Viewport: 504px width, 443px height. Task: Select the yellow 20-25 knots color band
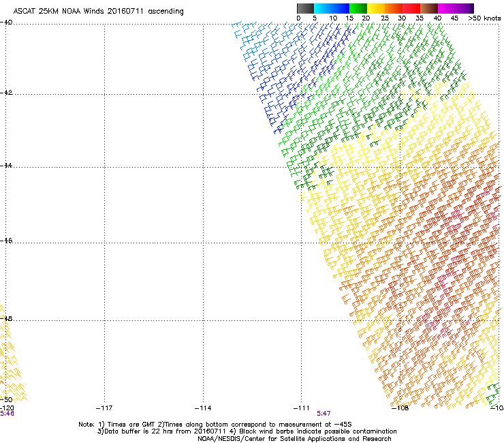(x=376, y=8)
